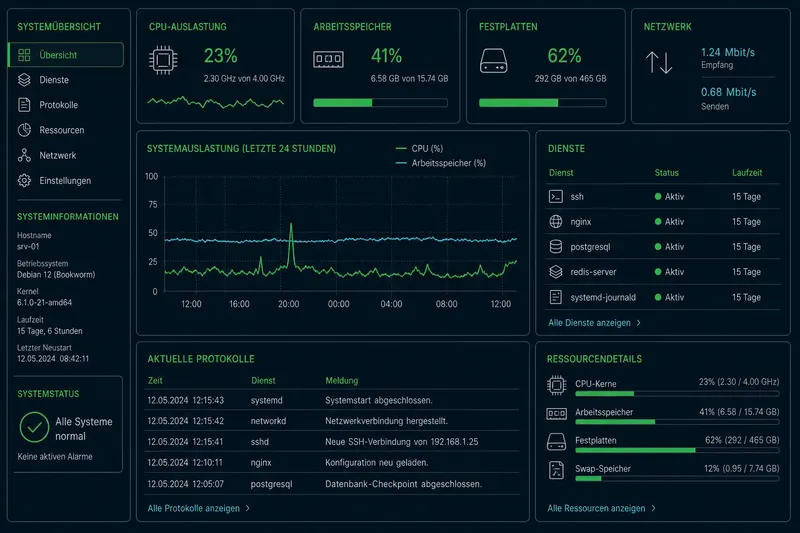
Task: Open the Ressourcen pie chart icon
Action: [x=24, y=130]
